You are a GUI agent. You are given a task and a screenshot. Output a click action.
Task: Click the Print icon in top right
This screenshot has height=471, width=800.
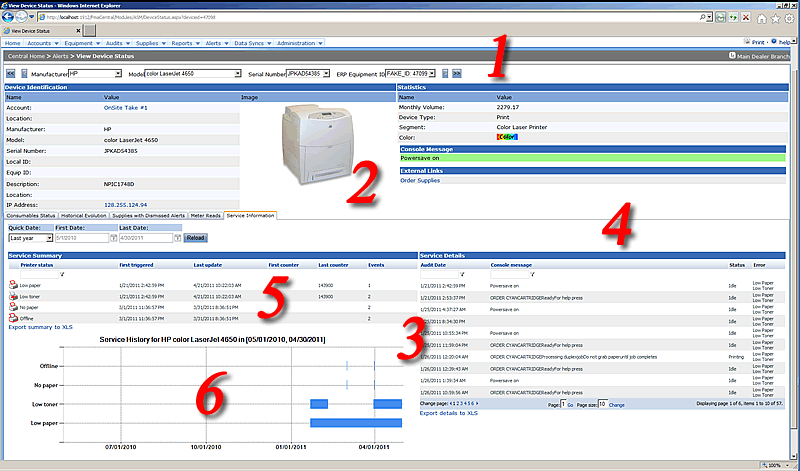point(747,42)
